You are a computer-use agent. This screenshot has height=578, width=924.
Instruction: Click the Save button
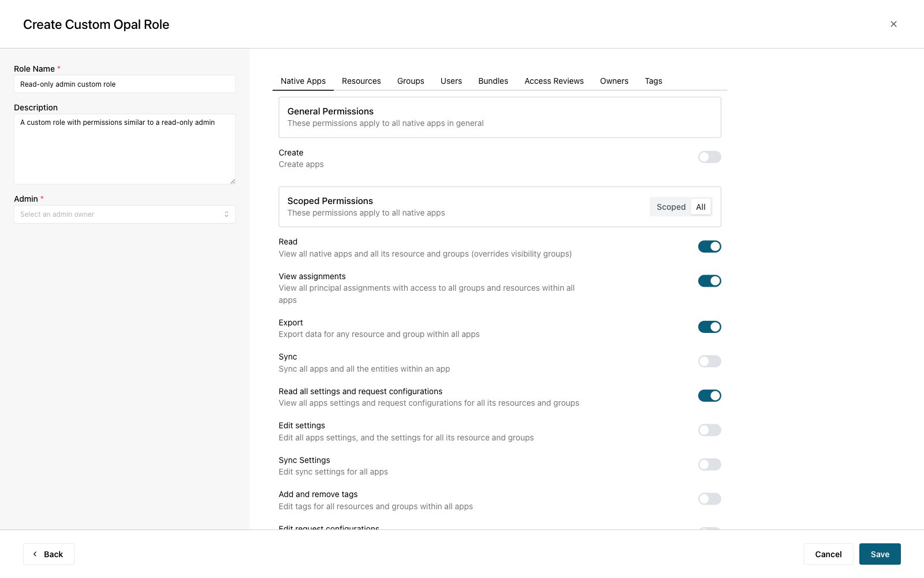click(880, 554)
